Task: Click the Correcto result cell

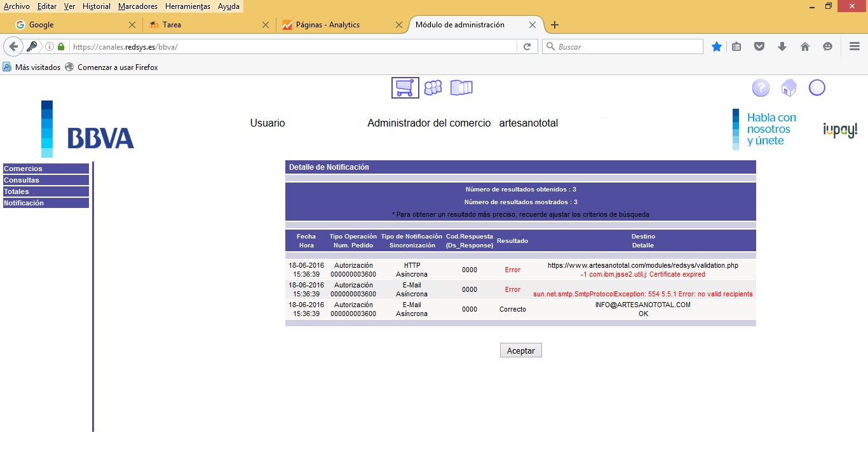Action: [513, 309]
